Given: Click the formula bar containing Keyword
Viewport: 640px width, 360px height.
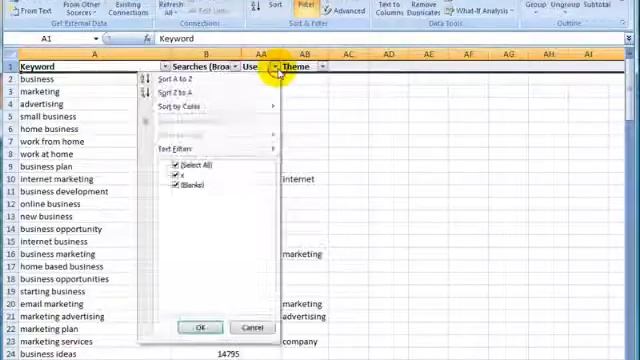Looking at the screenshot, I should click(389, 39).
